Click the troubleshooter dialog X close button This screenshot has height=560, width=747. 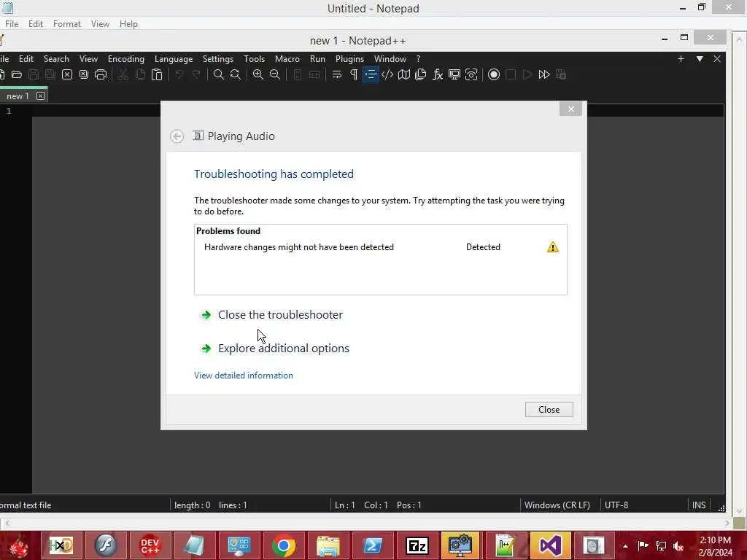pos(570,109)
